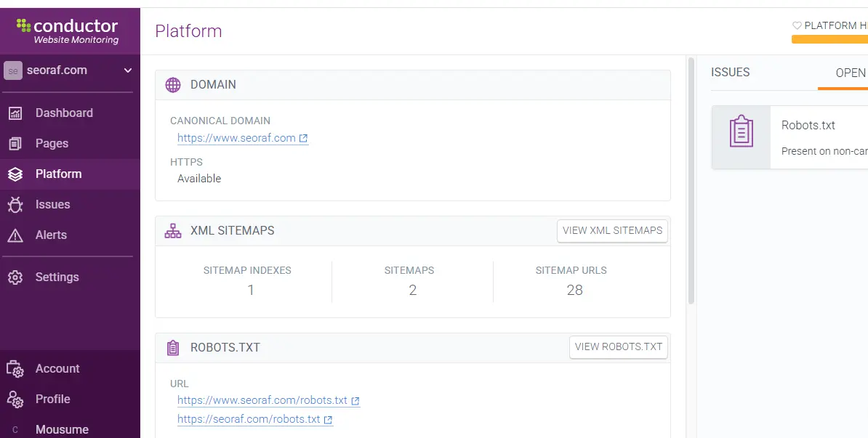Open the Issues sidebar item
Viewport: 868px width, 438px height.
(52, 204)
